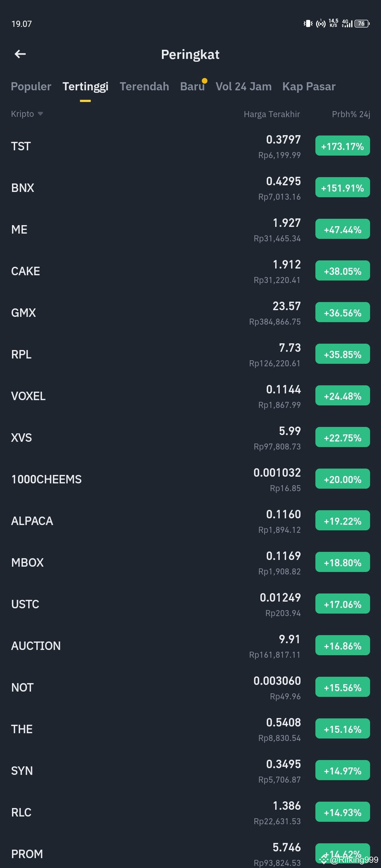
Task: Select the 1000CHEEMS row
Action: point(141,479)
